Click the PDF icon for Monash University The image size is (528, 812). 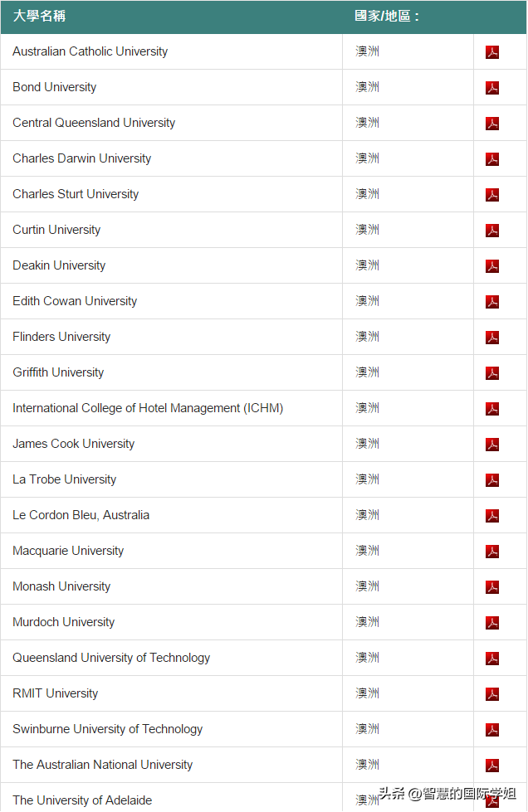492,587
